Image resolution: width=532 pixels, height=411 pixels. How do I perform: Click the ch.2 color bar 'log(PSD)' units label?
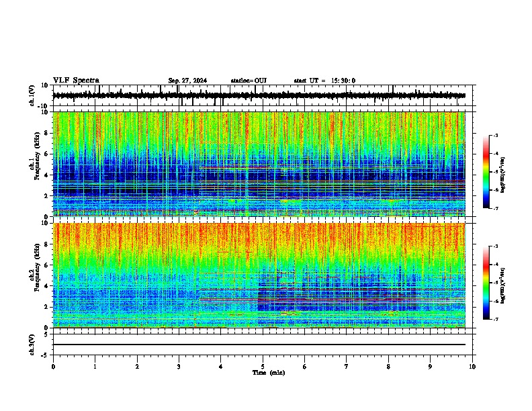pyautogui.click(x=502, y=285)
